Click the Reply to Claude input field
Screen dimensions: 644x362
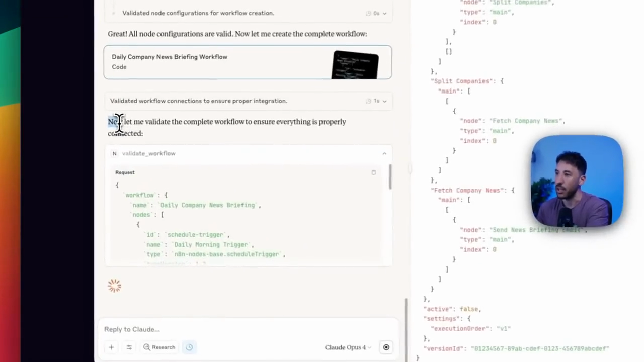248,329
